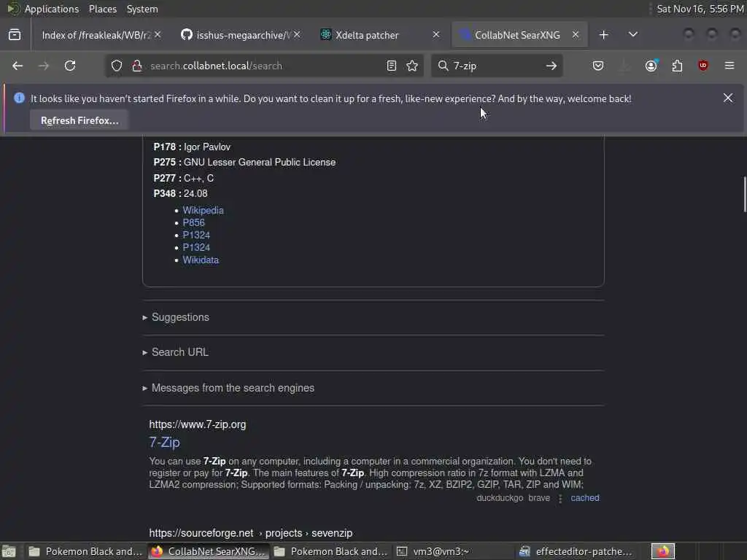Image resolution: width=747 pixels, height=560 pixels.
Task: Open the Wikipedia link
Action: 203,211
